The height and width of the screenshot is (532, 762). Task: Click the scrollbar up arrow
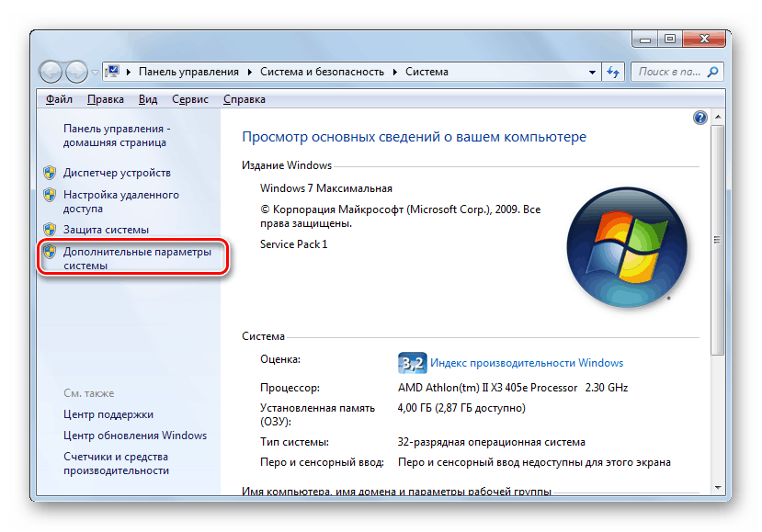[x=718, y=117]
